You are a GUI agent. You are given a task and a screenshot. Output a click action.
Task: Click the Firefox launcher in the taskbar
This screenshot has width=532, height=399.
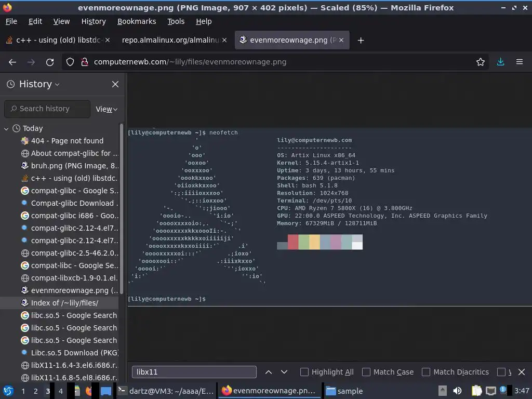pyautogui.click(x=89, y=391)
